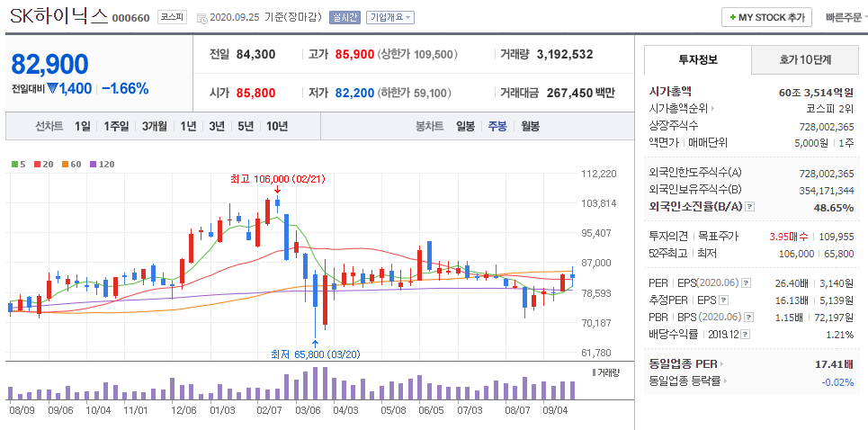Click the 고가 value 85,900
868x430 pixels.
click(353, 54)
